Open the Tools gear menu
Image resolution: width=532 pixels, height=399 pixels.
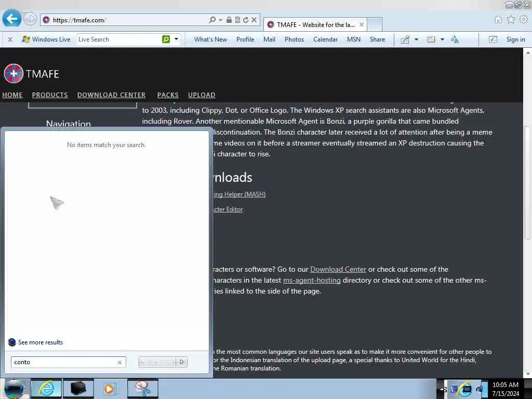(524, 20)
